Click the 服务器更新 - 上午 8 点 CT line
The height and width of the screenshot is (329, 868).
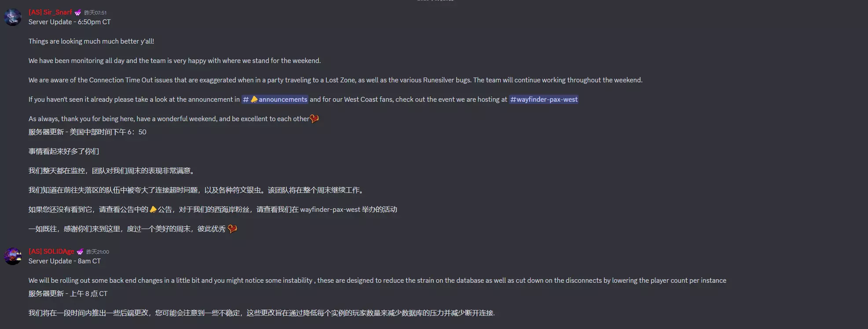point(68,294)
